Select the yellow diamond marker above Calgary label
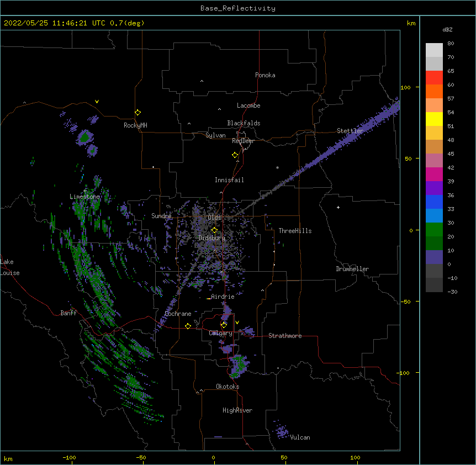 (224, 325)
